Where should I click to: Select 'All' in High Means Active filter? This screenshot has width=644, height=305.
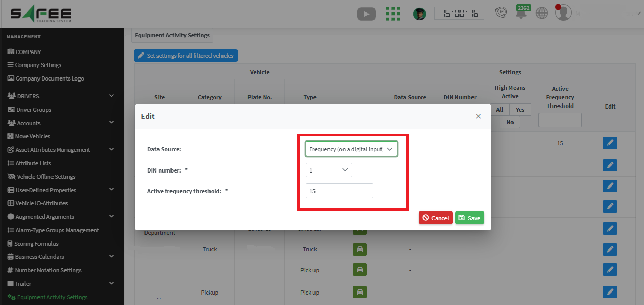[x=500, y=110]
